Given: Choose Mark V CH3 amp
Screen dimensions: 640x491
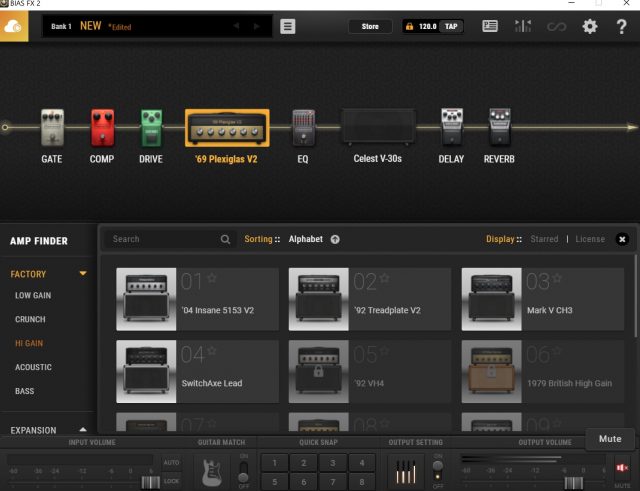Looking at the screenshot, I should pyautogui.click(x=543, y=299).
